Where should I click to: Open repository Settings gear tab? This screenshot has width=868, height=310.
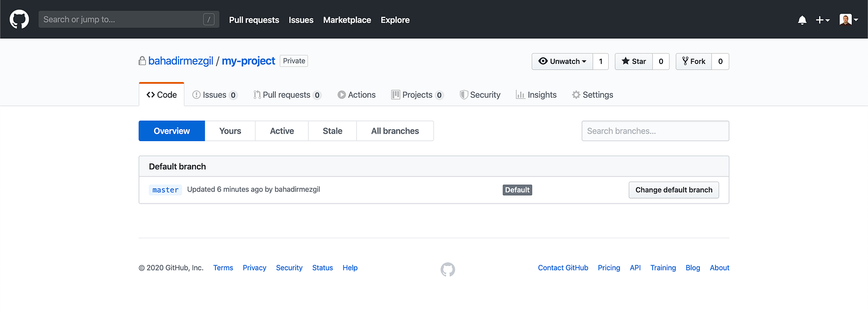[x=592, y=94]
